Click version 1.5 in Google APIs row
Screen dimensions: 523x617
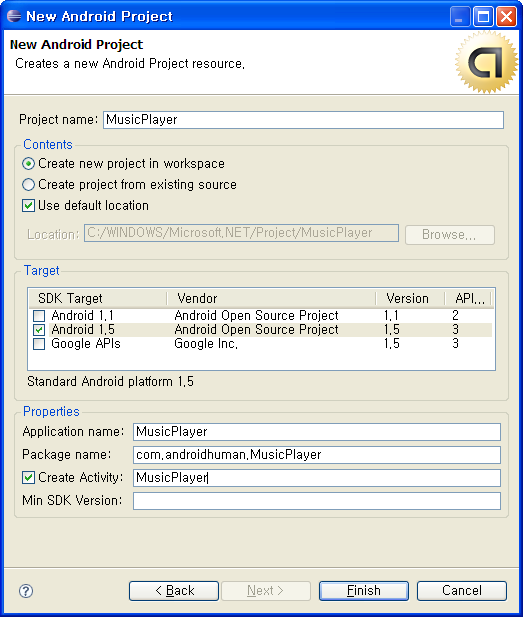(x=392, y=344)
